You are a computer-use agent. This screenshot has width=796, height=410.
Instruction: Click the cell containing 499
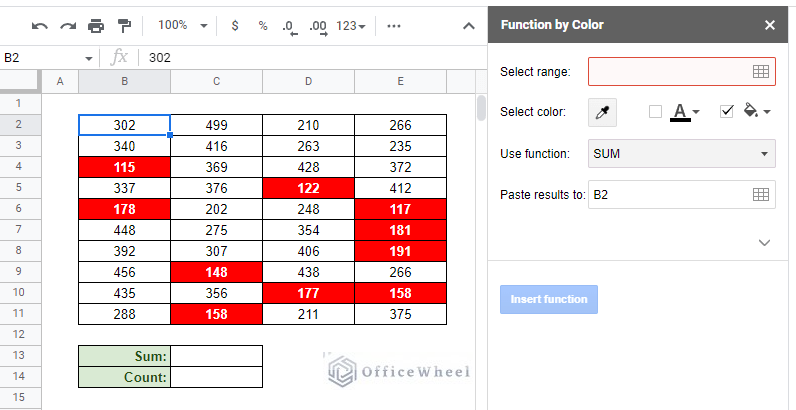click(216, 125)
